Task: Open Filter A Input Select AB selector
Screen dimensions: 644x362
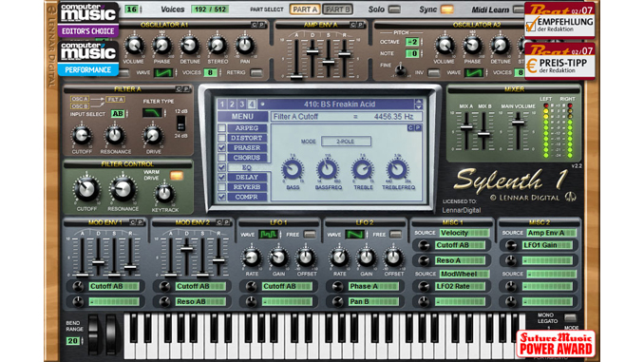Action: click(119, 114)
